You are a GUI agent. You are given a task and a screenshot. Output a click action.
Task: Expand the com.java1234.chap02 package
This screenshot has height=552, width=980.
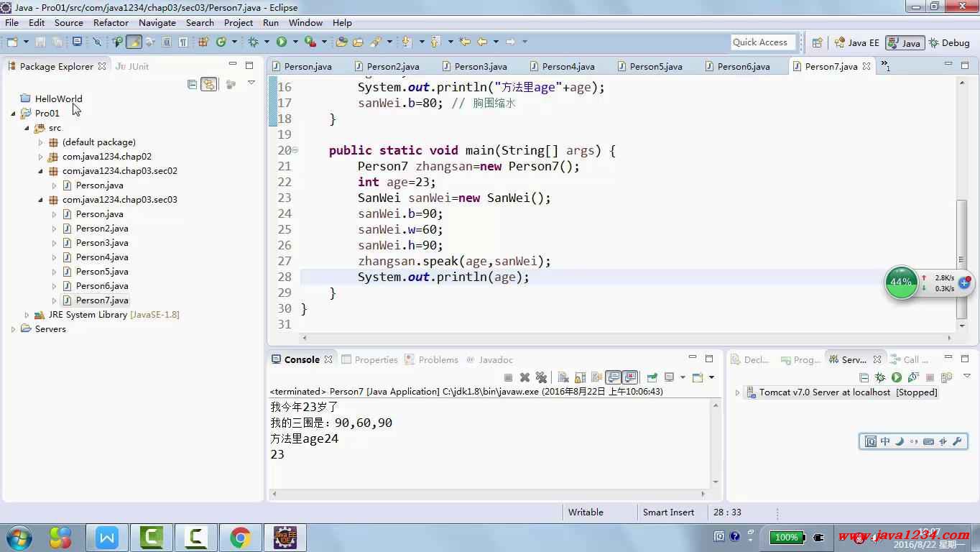point(41,157)
